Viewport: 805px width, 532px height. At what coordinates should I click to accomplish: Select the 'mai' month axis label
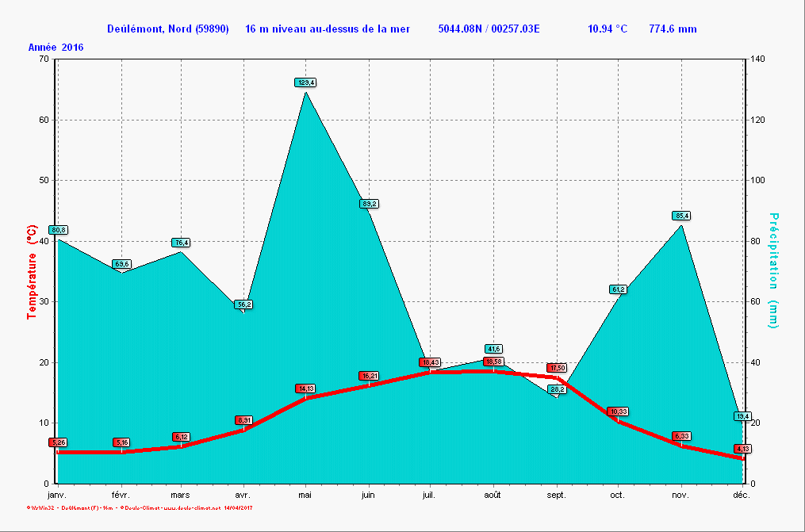305,495
